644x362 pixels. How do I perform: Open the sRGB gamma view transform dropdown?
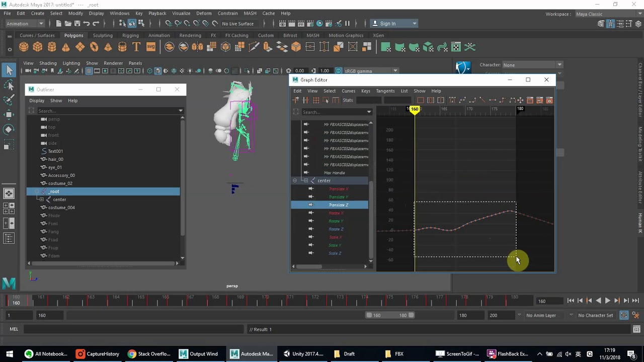[371, 71]
